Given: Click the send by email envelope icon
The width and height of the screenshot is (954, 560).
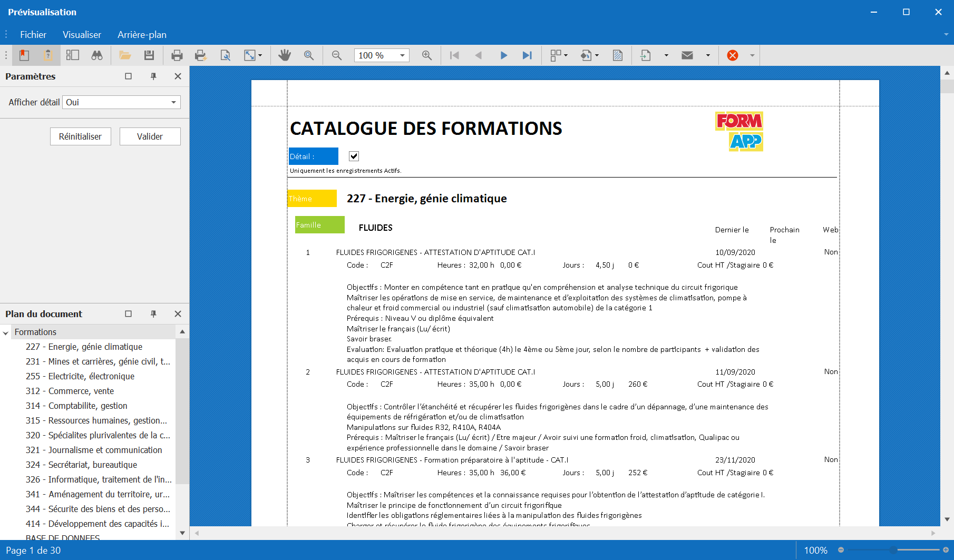Looking at the screenshot, I should tap(687, 55).
